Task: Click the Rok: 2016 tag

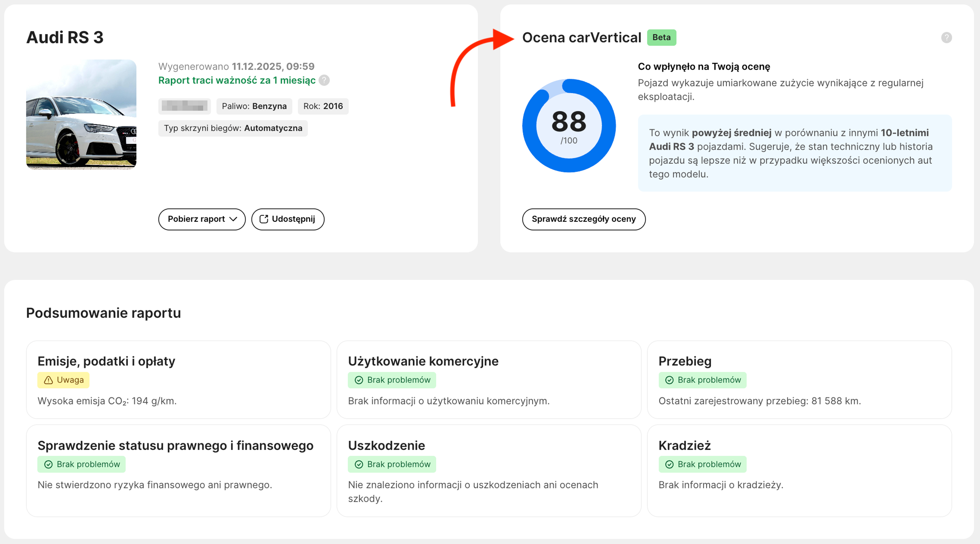Action: click(323, 106)
